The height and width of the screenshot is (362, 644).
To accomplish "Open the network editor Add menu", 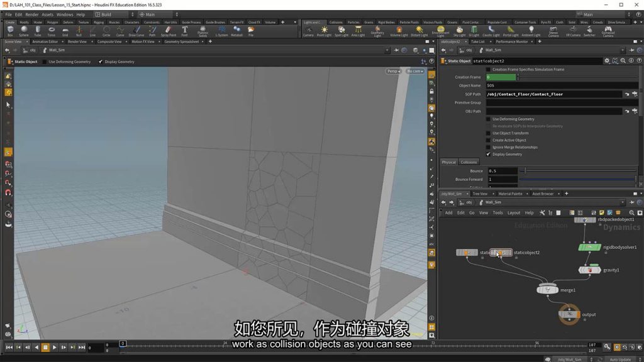I will tap(448, 212).
